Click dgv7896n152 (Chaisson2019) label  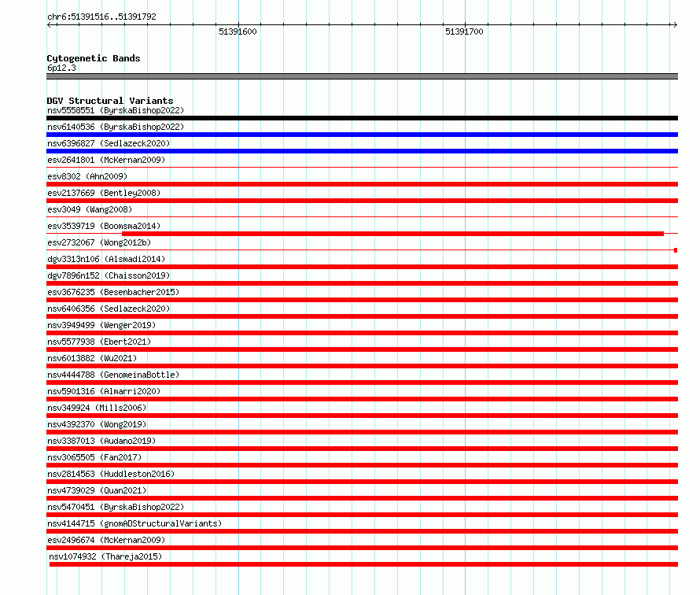pos(109,275)
